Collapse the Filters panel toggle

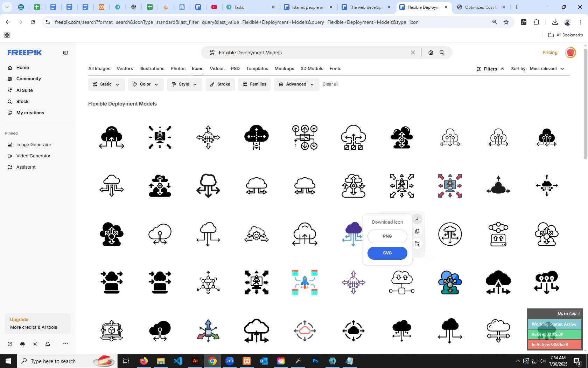[490, 69]
